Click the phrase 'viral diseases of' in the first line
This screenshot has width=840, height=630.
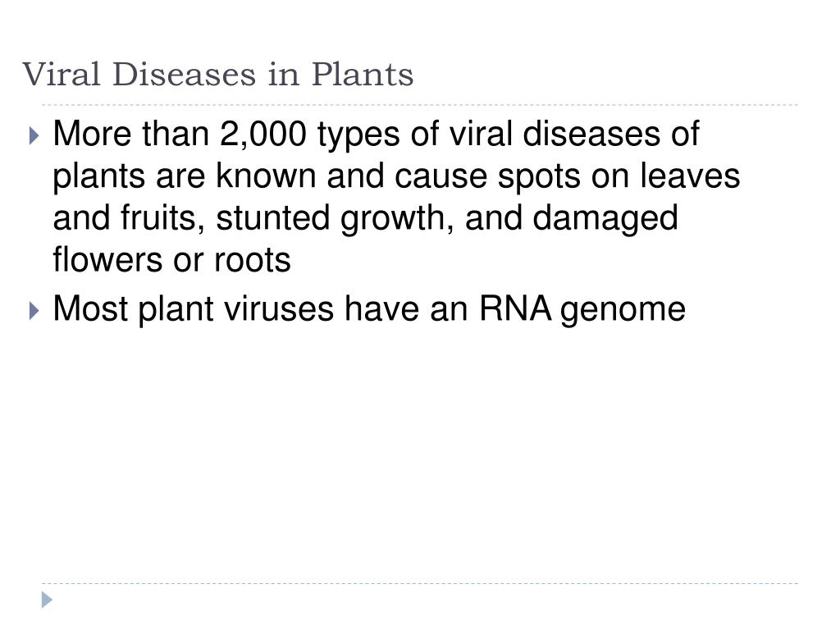[573, 134]
